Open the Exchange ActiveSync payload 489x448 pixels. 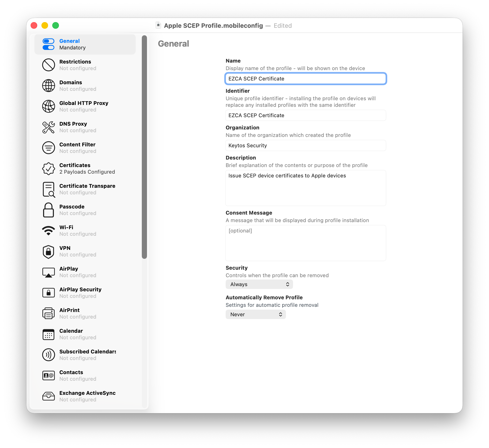pos(87,396)
